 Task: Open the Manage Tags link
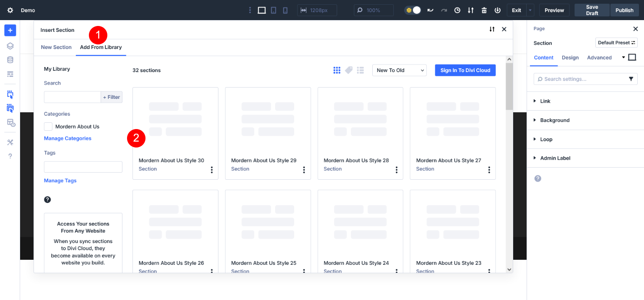pyautogui.click(x=60, y=181)
